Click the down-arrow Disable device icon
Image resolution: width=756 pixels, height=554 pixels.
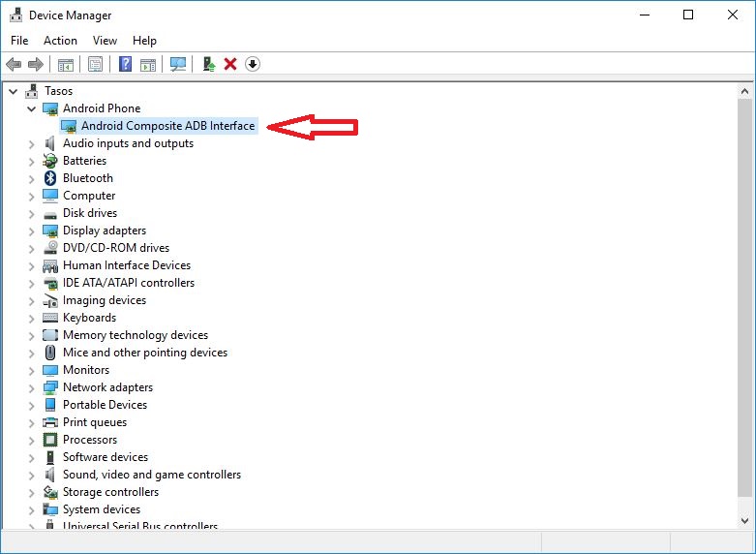[x=253, y=64]
